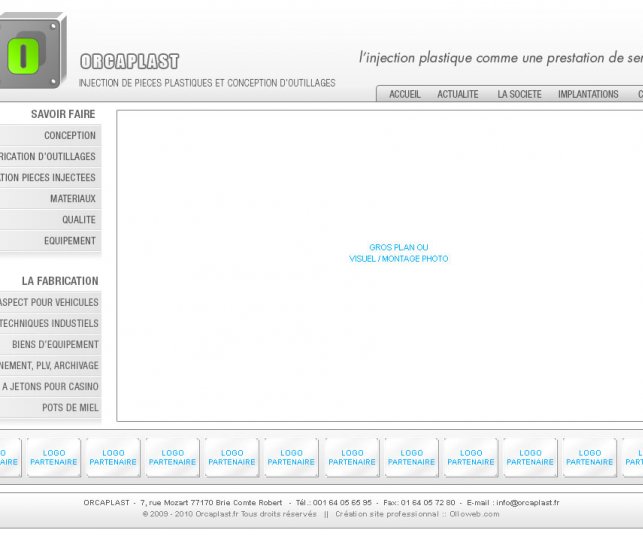This screenshot has width=643, height=536.
Task: Click the ASPECT POUR VEHICULES link
Action: 49,303
